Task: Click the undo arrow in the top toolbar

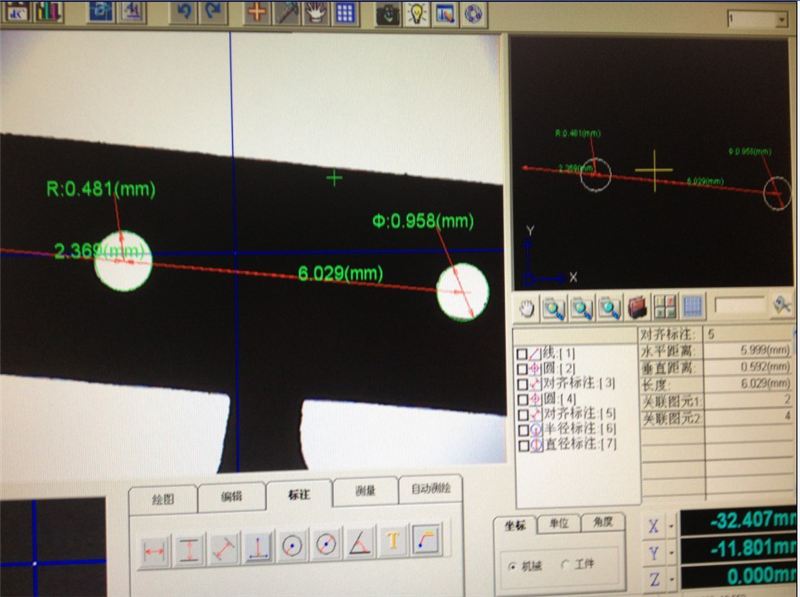Action: point(183,12)
